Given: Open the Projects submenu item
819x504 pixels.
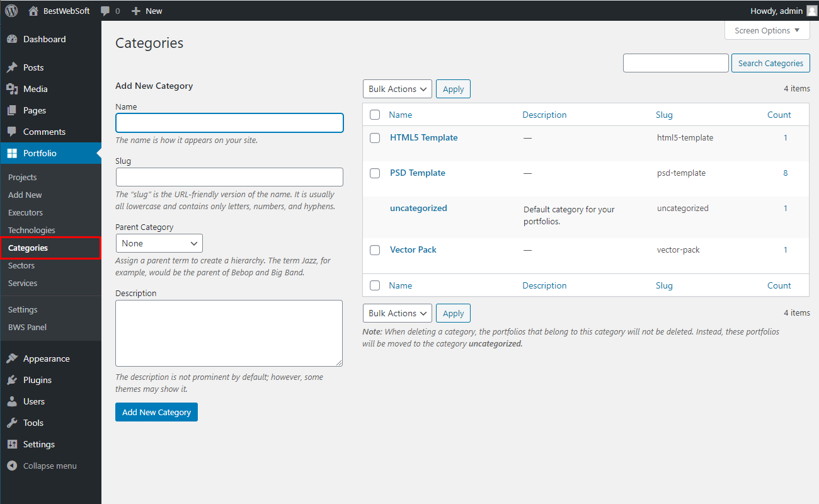Looking at the screenshot, I should [23, 177].
